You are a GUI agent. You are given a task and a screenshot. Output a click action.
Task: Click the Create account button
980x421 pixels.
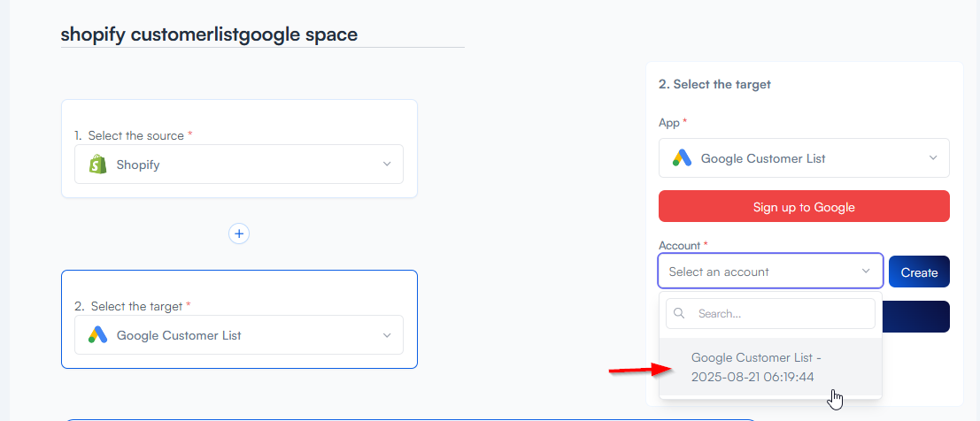pos(919,272)
